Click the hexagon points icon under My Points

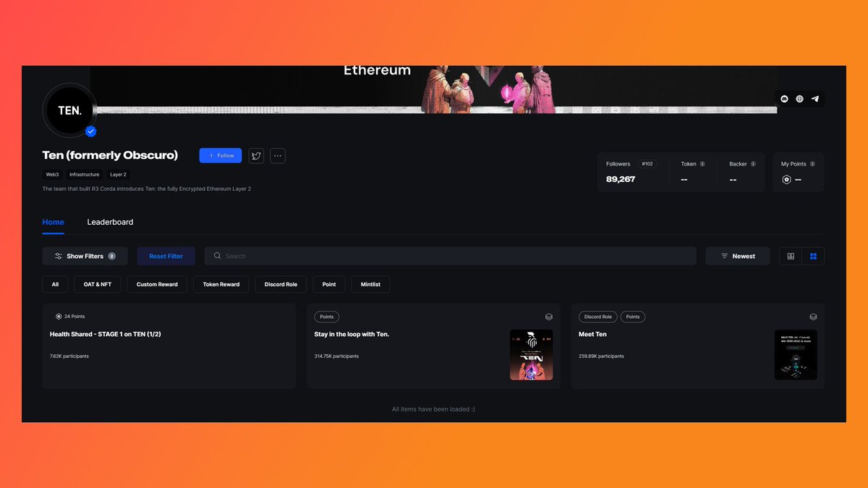pos(786,179)
